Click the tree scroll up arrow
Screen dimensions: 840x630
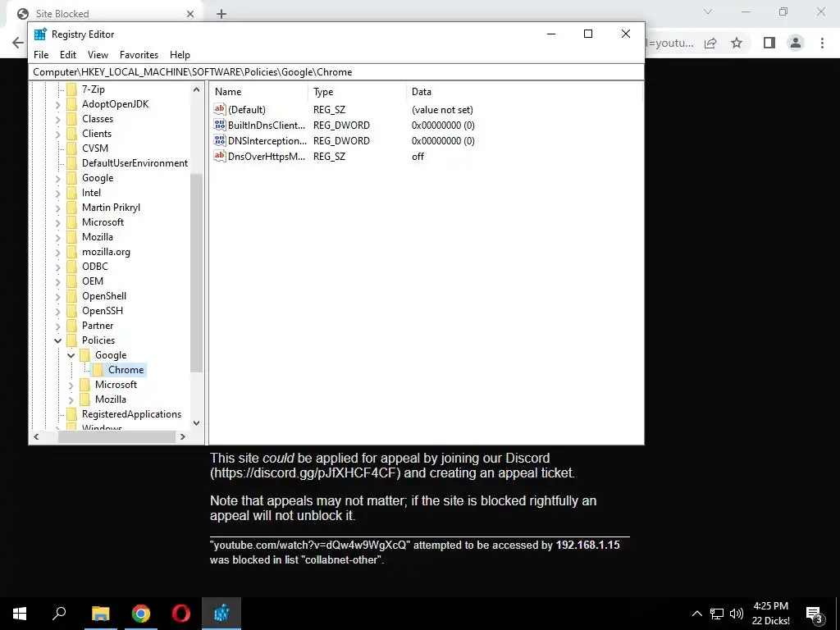196,90
